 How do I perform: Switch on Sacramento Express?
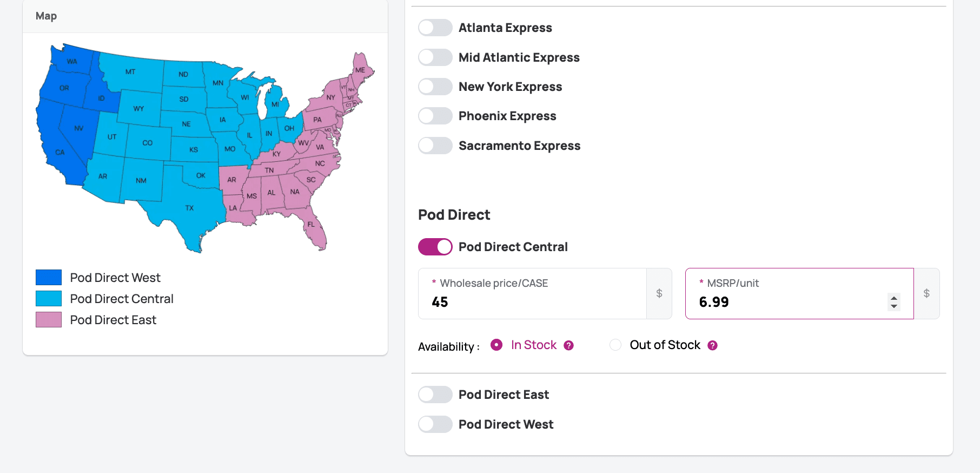(435, 146)
